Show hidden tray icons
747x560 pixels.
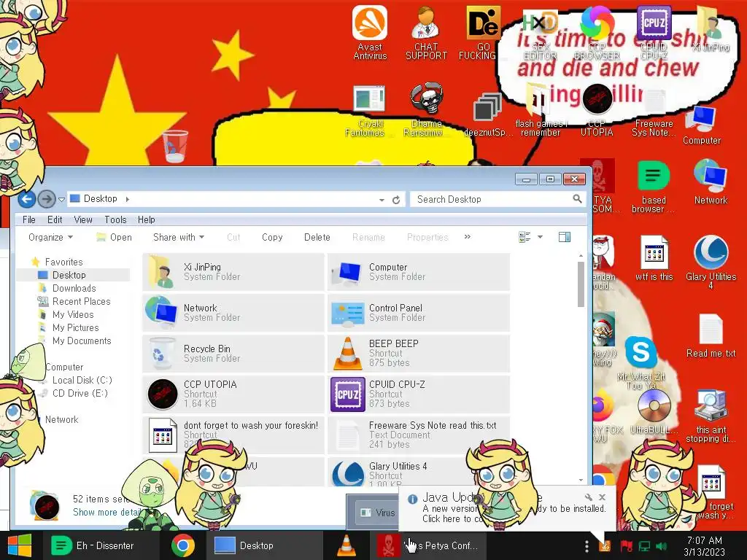pos(587,545)
